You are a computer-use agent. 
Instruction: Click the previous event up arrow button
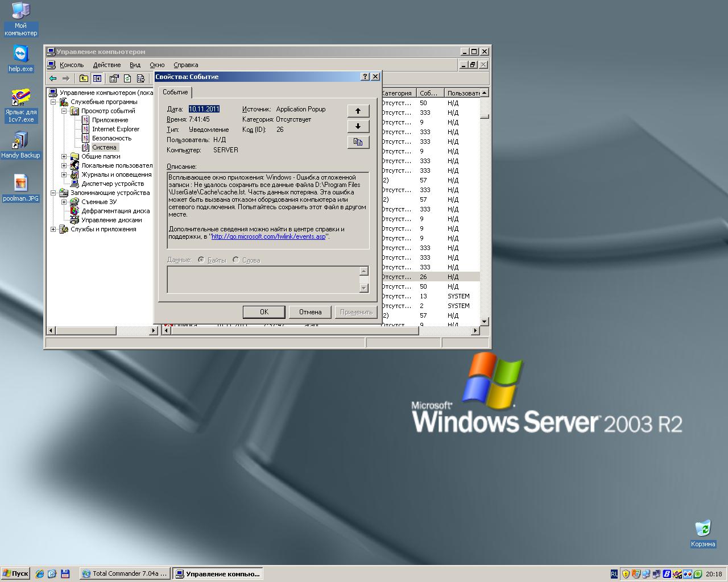pos(358,111)
